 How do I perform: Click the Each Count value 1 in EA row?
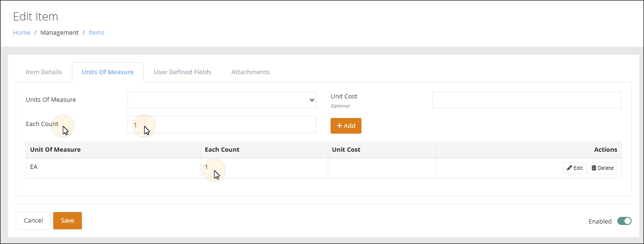206,167
